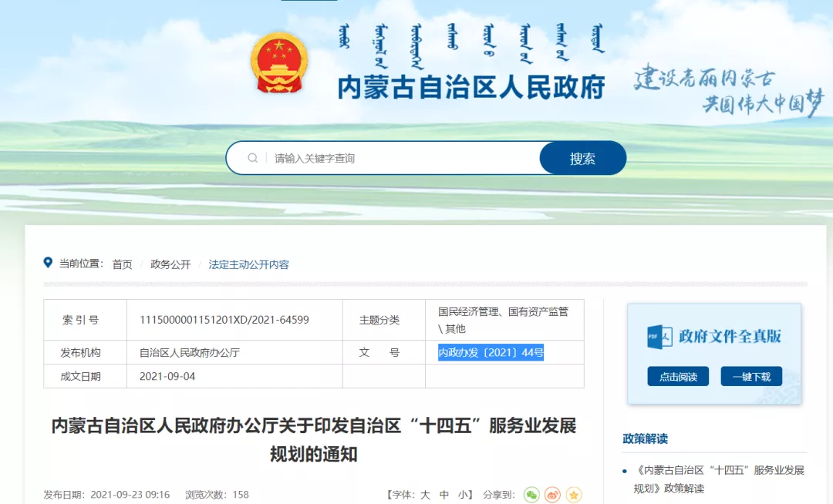Click the location pin icon

[x=49, y=264]
